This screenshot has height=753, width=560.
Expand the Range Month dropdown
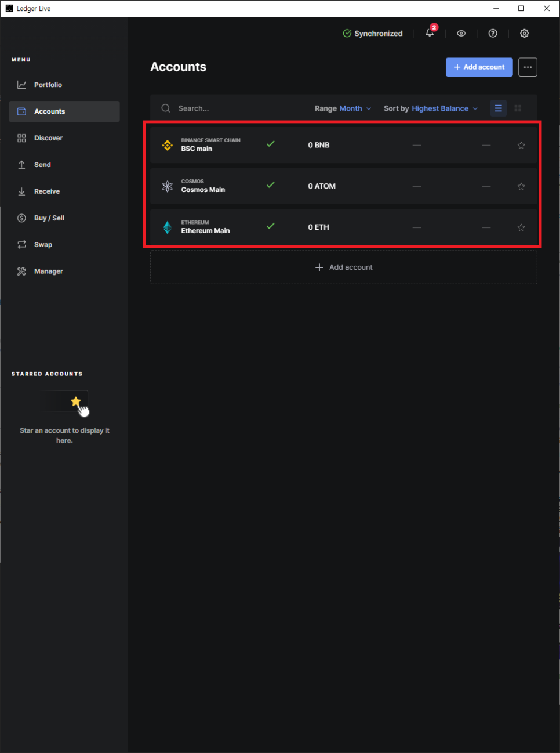pyautogui.click(x=343, y=108)
